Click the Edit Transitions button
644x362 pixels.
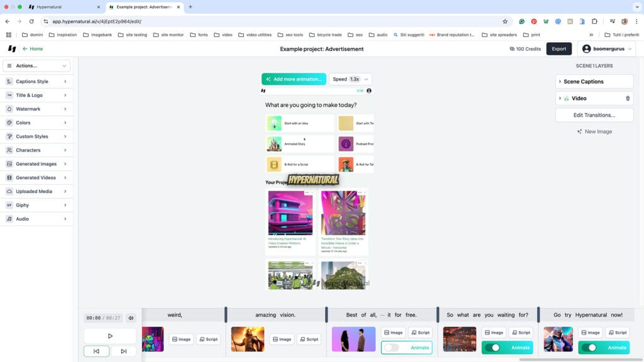point(594,115)
